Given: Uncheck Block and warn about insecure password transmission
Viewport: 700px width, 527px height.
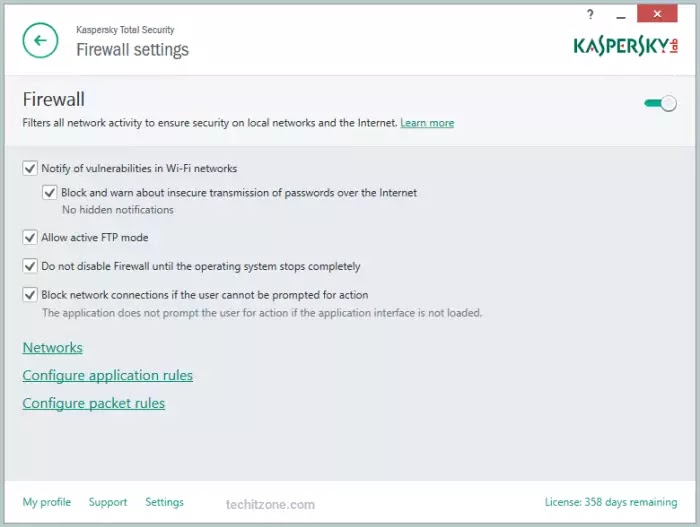Looking at the screenshot, I should tap(50, 192).
